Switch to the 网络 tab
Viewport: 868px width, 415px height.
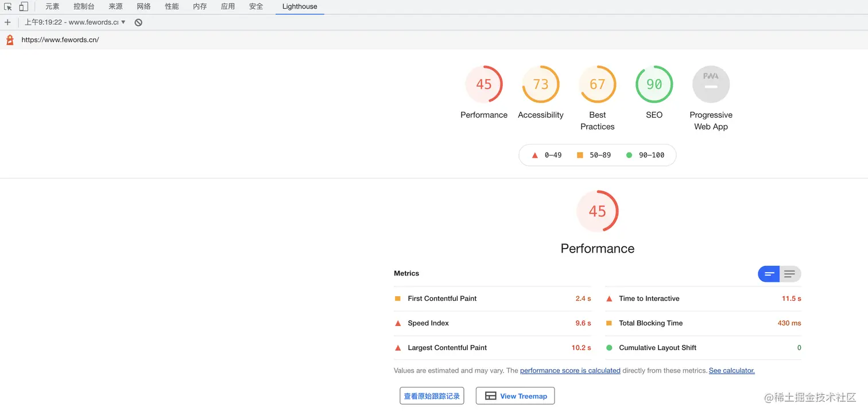(144, 6)
